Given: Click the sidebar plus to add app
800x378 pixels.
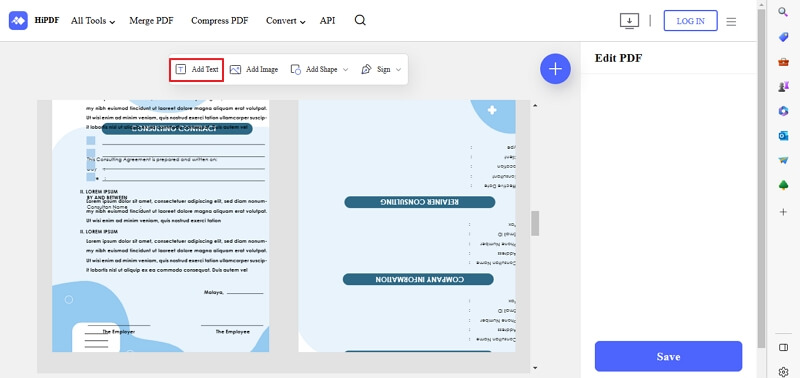Looking at the screenshot, I should (783, 212).
